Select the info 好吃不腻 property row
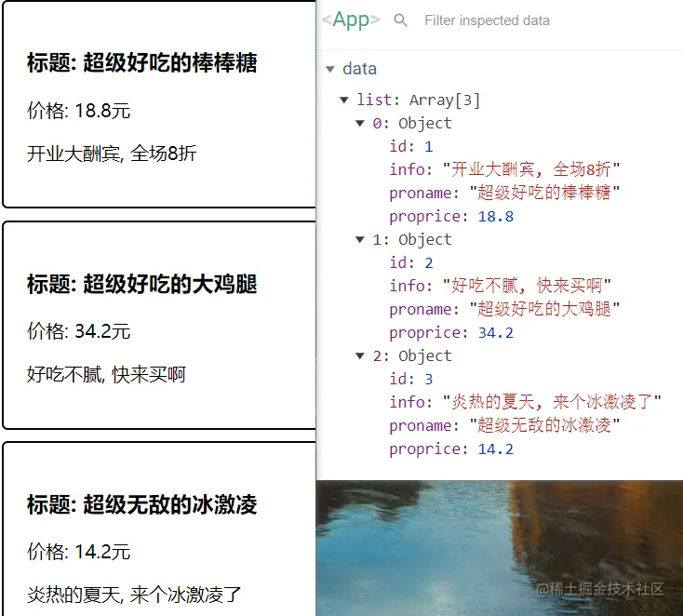 point(500,287)
